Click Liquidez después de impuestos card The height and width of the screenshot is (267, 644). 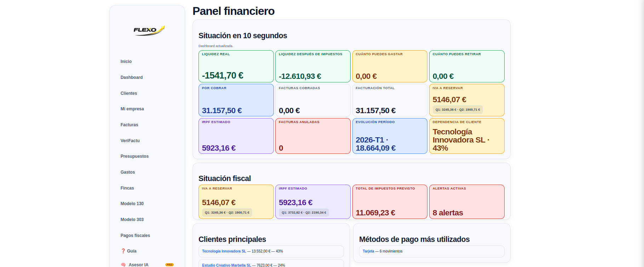coord(313,66)
